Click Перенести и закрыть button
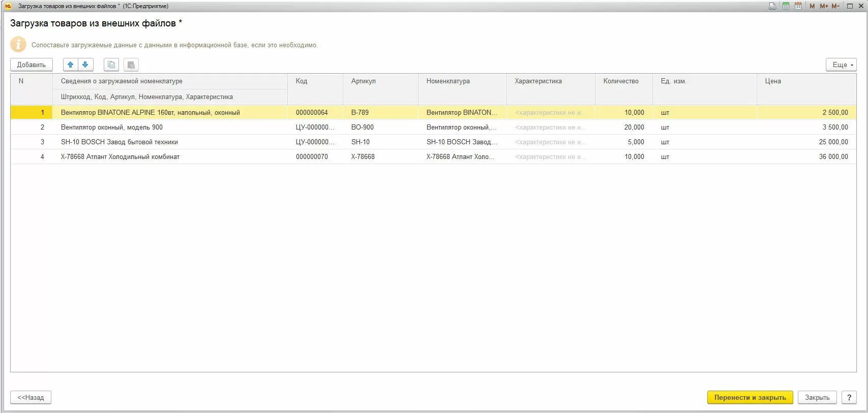868x413 pixels. [x=750, y=397]
